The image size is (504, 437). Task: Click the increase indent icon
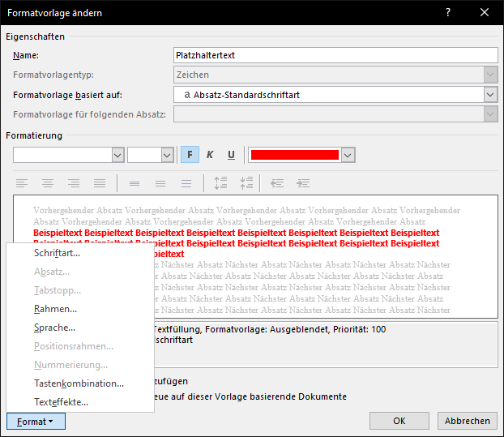302,183
